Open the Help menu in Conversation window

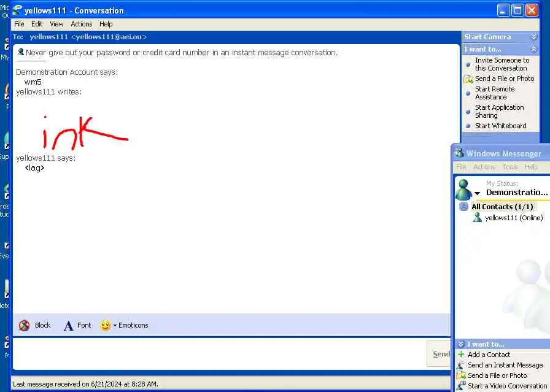point(106,24)
